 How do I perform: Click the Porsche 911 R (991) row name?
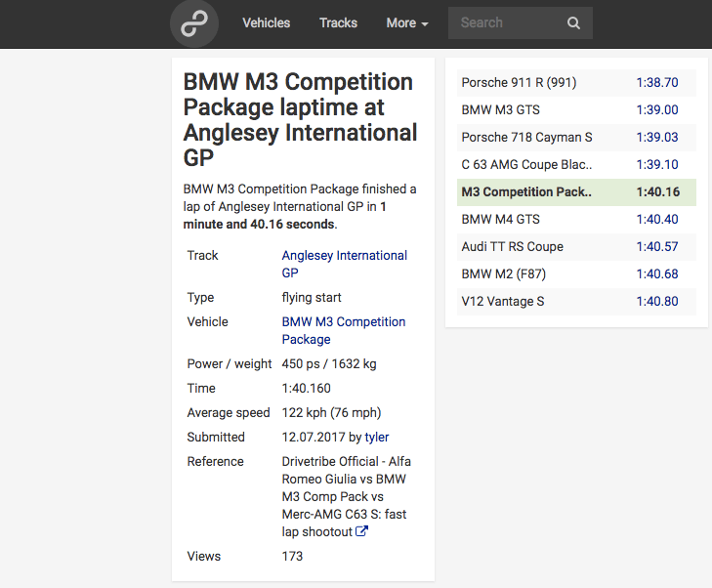coord(519,83)
